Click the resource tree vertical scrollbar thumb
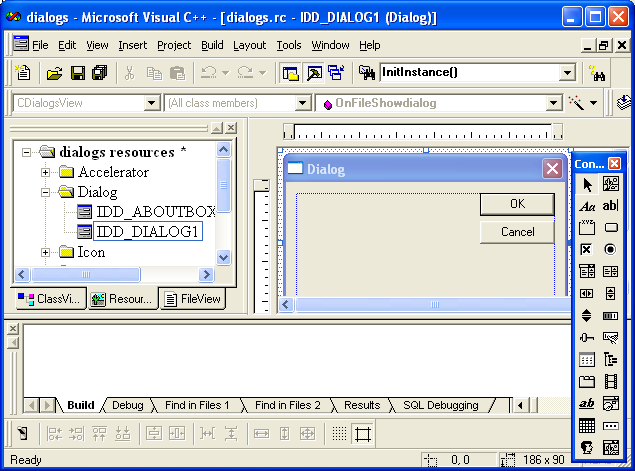Screen dimensions: 635x471 (224, 185)
